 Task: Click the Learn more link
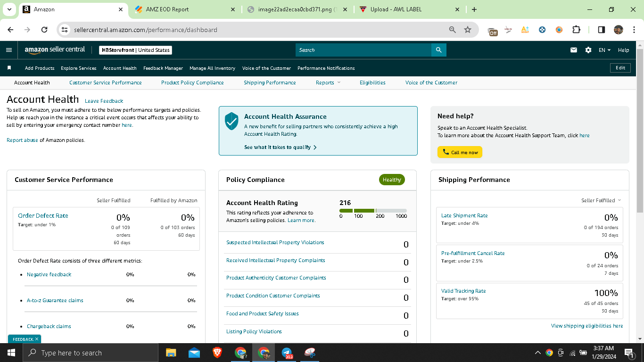301,220
